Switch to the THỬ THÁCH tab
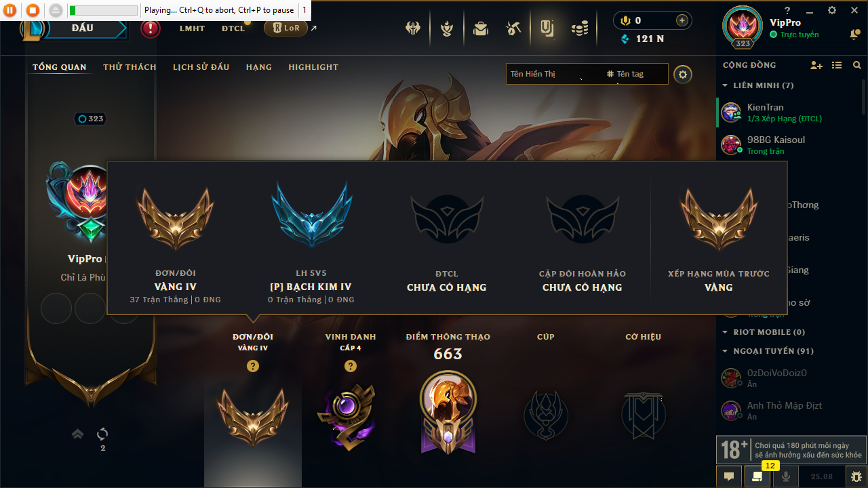 point(130,67)
